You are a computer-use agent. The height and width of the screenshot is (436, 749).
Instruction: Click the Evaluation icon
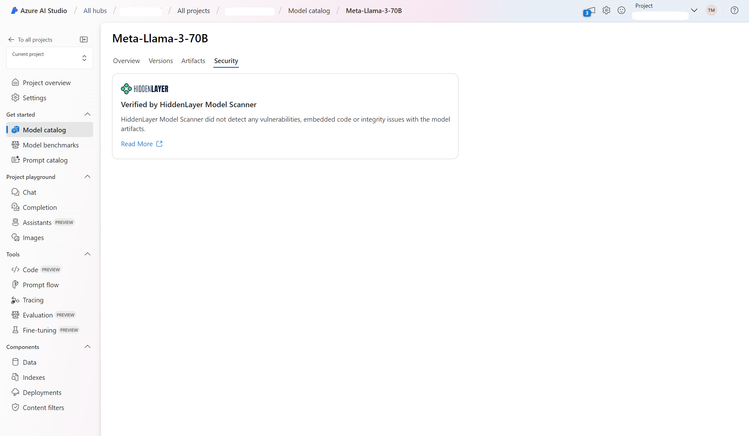(x=15, y=315)
